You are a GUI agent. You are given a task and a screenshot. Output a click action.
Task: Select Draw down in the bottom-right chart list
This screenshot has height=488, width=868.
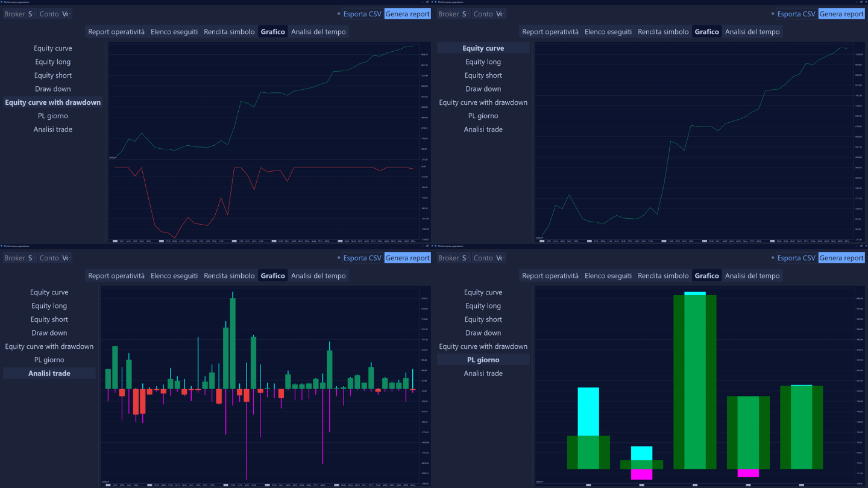click(x=482, y=333)
